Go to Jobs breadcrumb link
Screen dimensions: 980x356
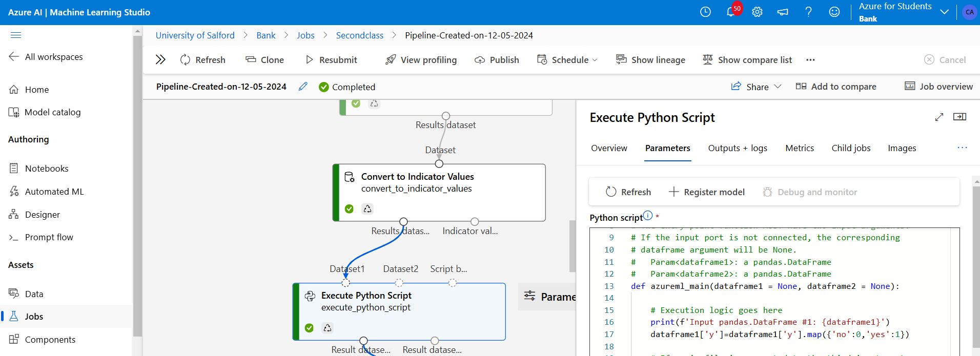305,35
